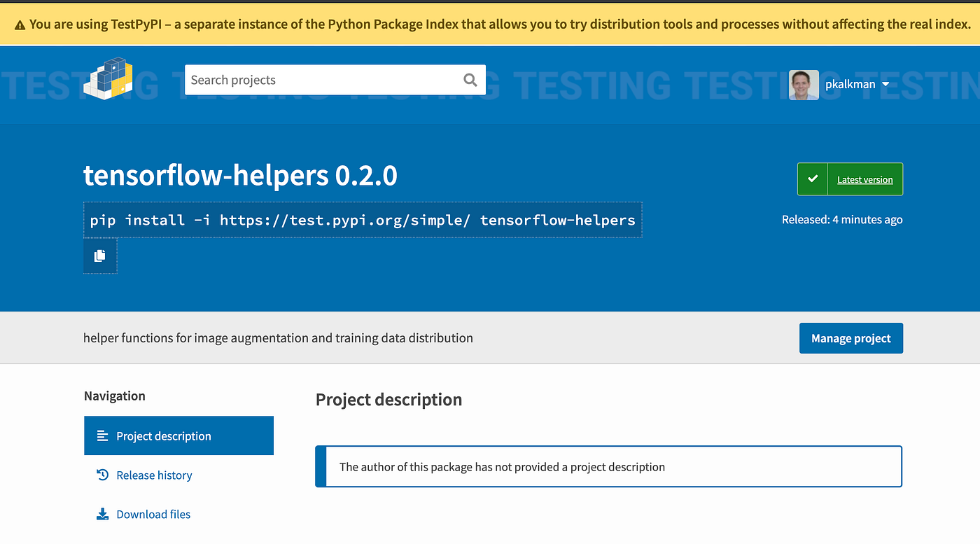Click the tensorflow-helpers 0.2.0 heading
This screenshot has width=980, height=544.
pyautogui.click(x=240, y=175)
